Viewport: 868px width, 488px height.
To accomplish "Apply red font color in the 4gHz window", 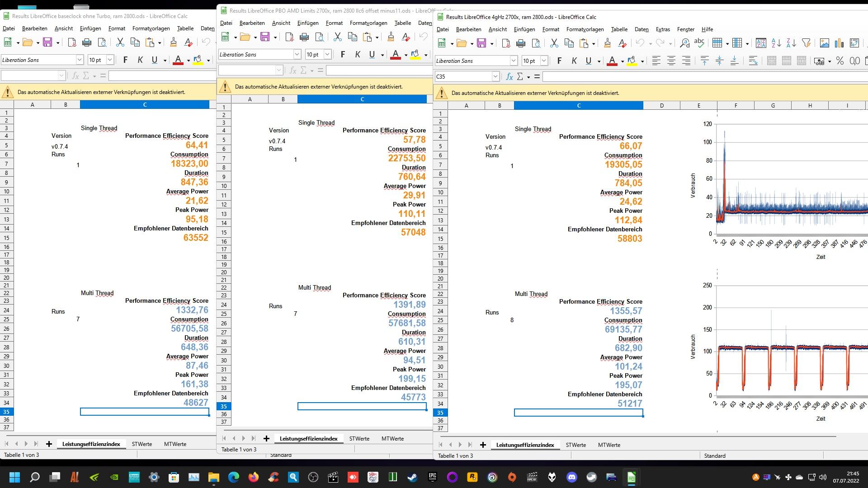I will [x=612, y=61].
